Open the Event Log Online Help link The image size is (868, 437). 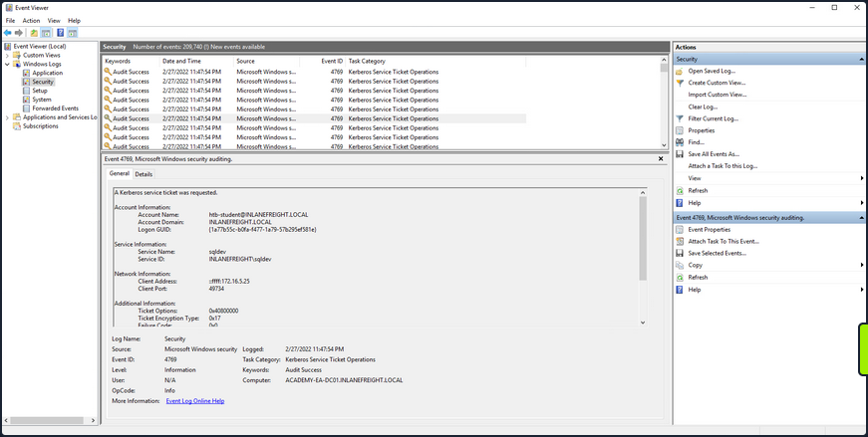[x=194, y=401]
